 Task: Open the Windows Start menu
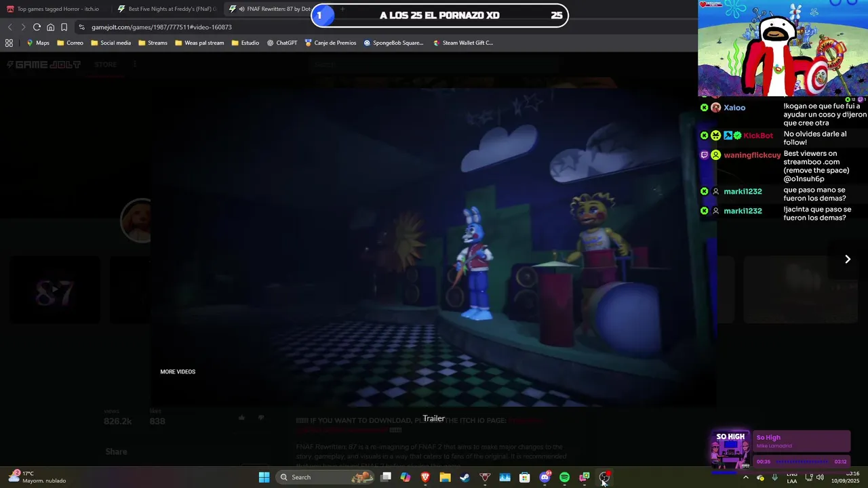tap(264, 477)
